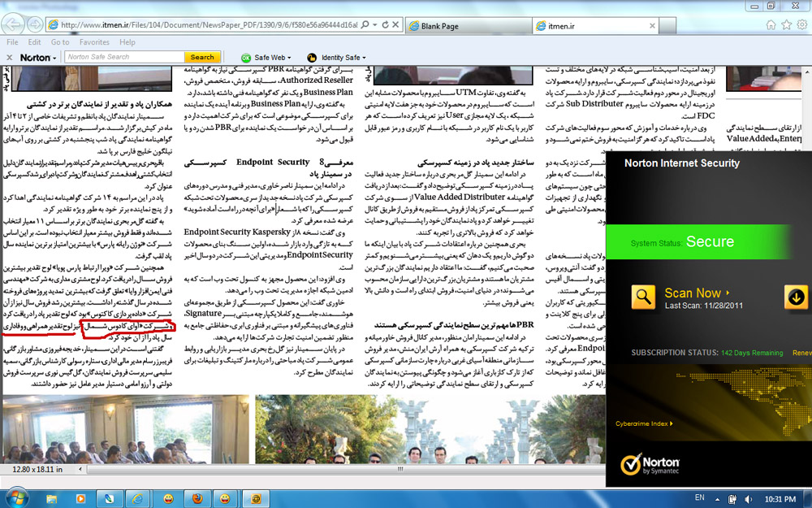Click the yellow download arrow icon in Norton
This screenshot has height=508, width=812.
point(796,297)
